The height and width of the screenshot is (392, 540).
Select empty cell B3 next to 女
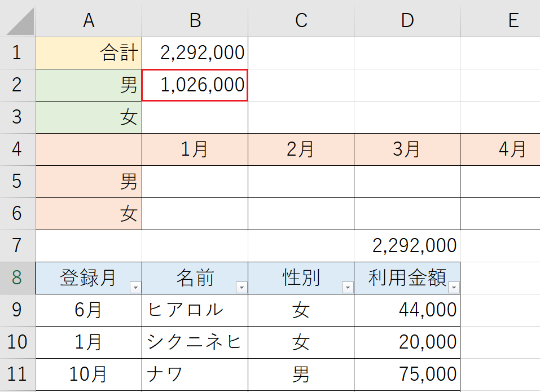195,117
